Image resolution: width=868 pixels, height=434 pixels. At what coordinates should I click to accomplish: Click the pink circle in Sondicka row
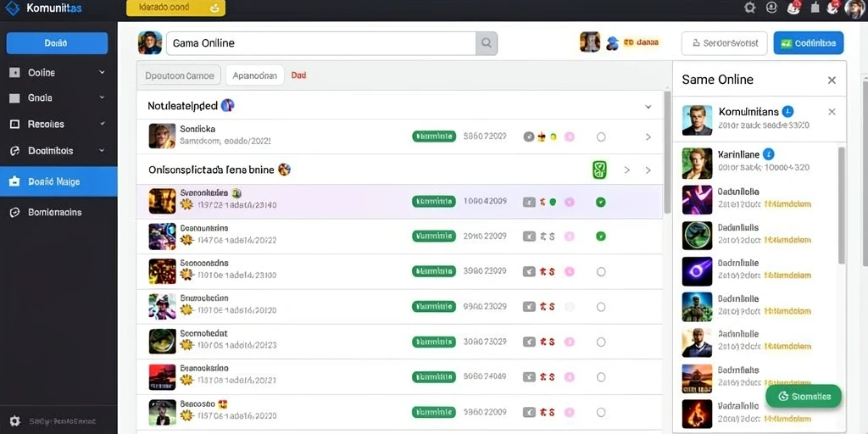[569, 136]
